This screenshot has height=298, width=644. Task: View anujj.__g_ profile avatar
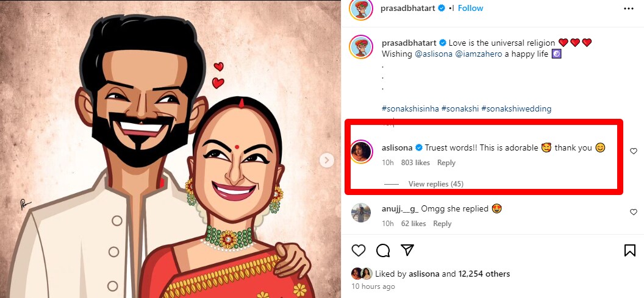click(x=361, y=212)
